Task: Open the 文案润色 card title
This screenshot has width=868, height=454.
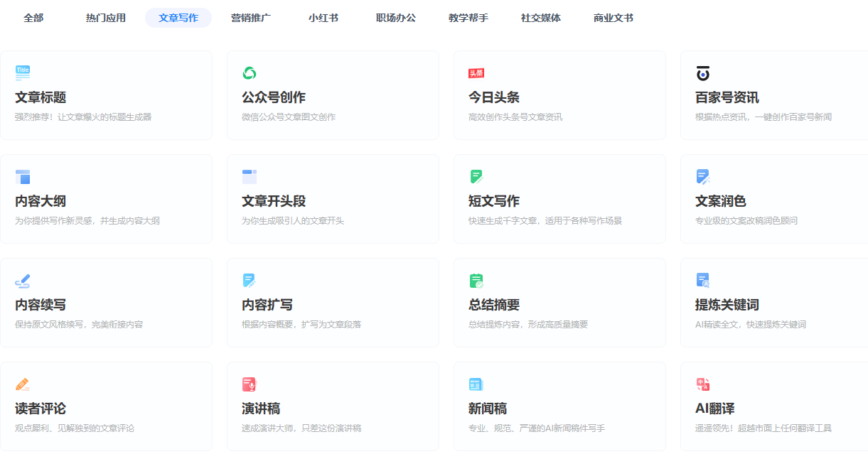Action: [x=720, y=201]
